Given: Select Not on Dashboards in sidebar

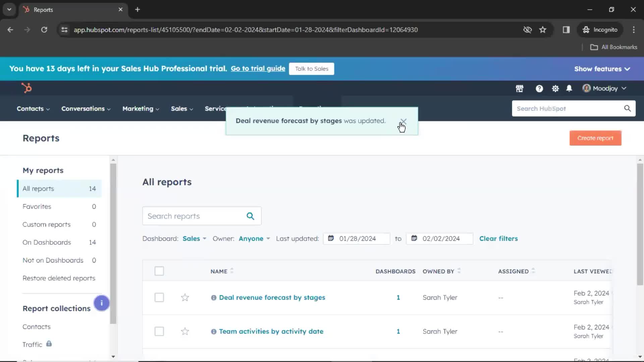Looking at the screenshot, I should 59,260.
